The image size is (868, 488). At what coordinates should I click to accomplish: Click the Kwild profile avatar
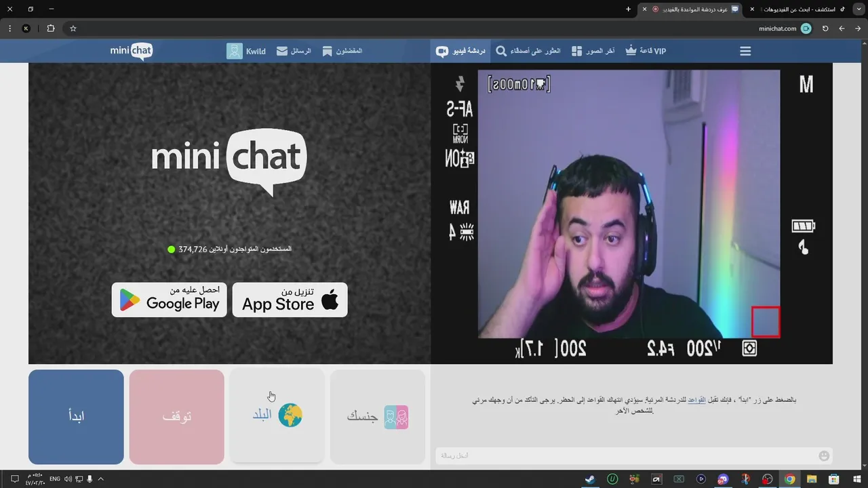coord(235,51)
